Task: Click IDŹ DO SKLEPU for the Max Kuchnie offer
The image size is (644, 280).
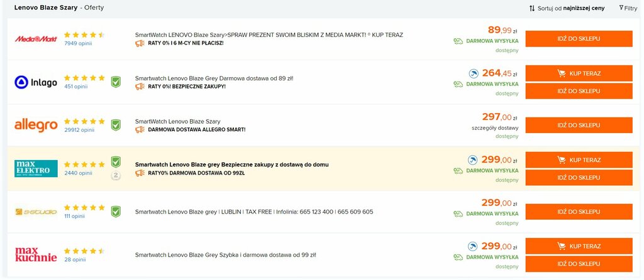Action: (579, 264)
